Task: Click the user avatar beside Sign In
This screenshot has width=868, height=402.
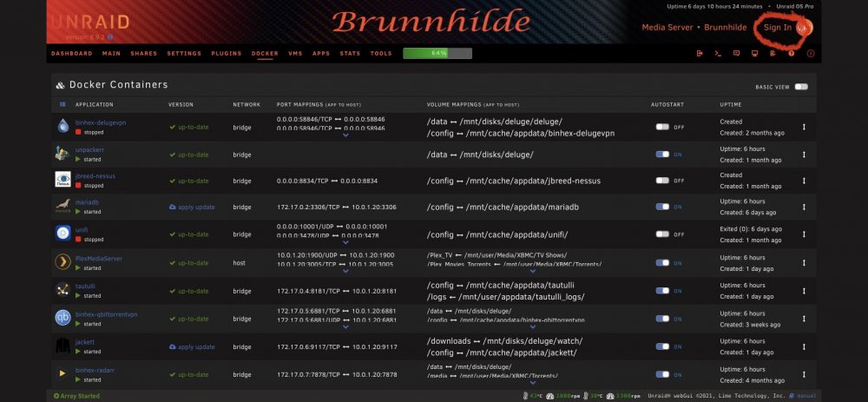Action: tap(804, 27)
